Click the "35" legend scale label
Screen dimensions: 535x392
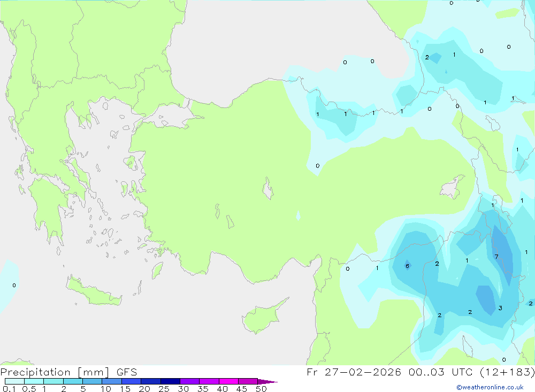[203, 389]
